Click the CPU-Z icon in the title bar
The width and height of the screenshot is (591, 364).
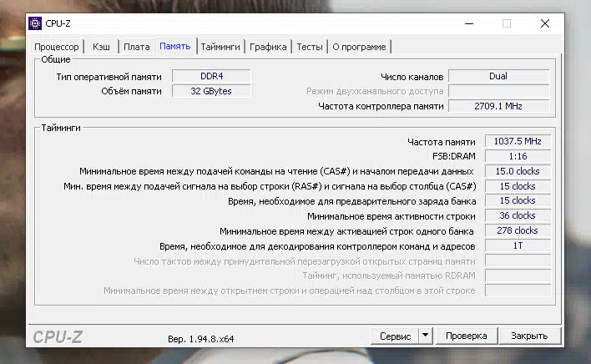coord(35,23)
